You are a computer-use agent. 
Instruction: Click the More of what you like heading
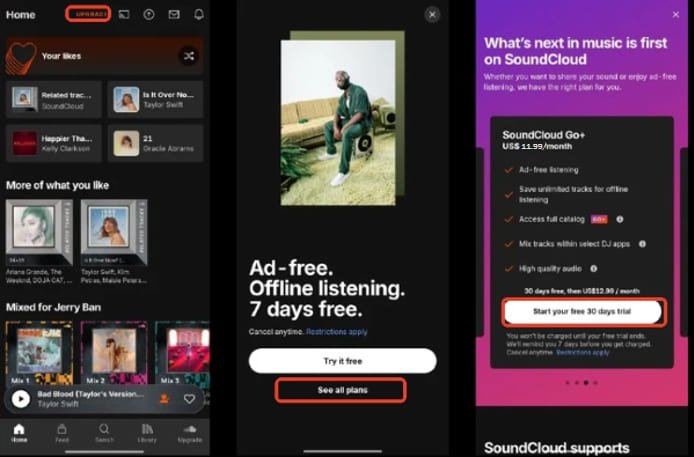58,185
